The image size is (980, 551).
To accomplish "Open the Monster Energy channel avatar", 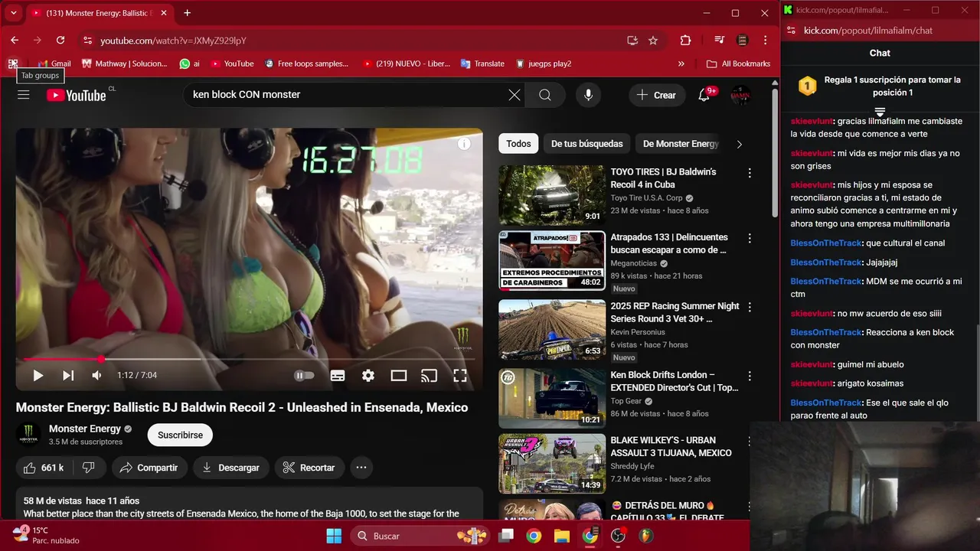I will [28, 435].
